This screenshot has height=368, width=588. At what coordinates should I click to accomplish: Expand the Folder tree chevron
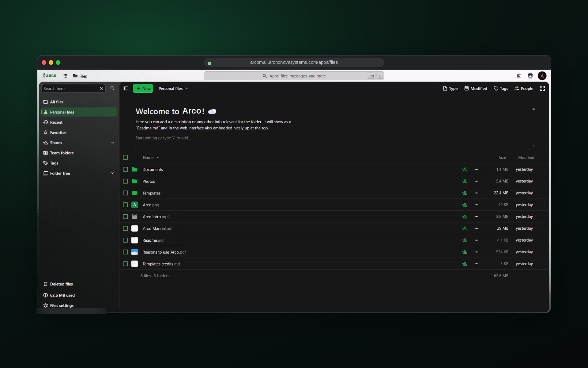point(112,173)
